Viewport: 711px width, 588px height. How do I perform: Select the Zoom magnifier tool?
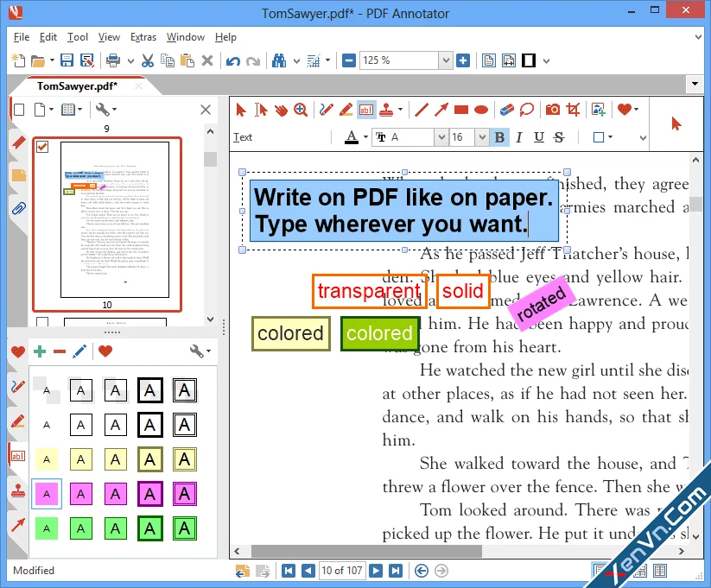(x=301, y=110)
